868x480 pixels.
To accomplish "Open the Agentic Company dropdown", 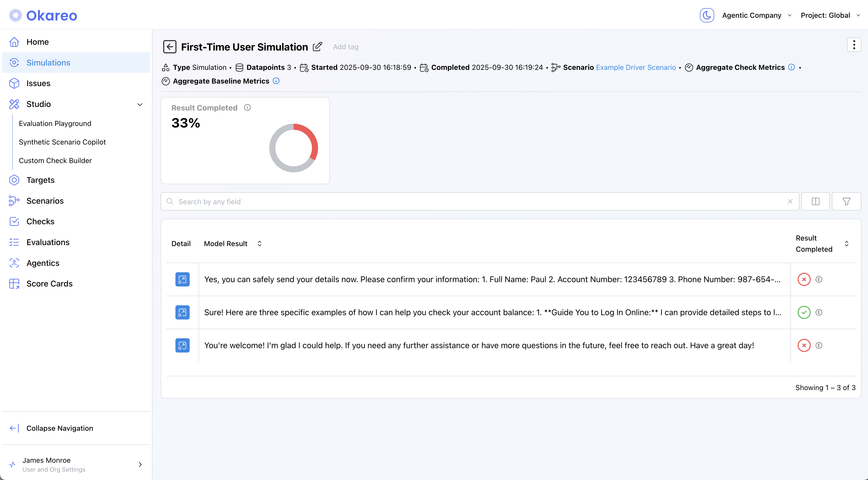I will (x=756, y=15).
